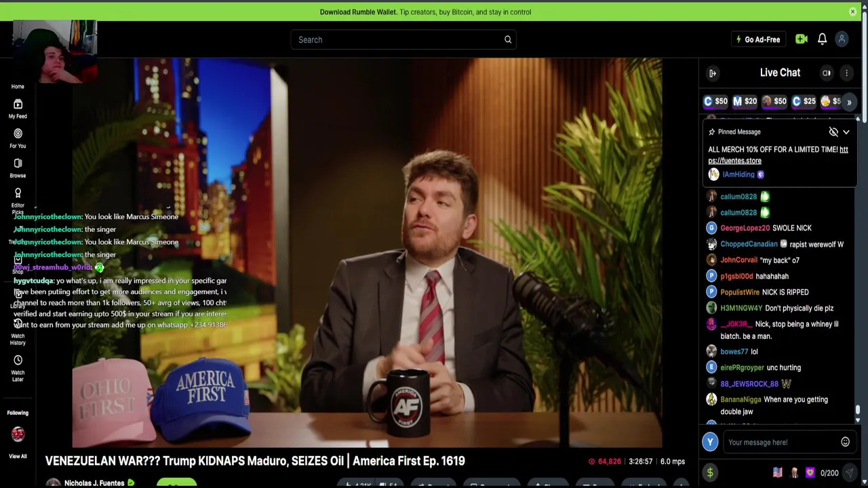Click the Live Chat heading
This screenshot has height=488, width=868.
[780, 73]
